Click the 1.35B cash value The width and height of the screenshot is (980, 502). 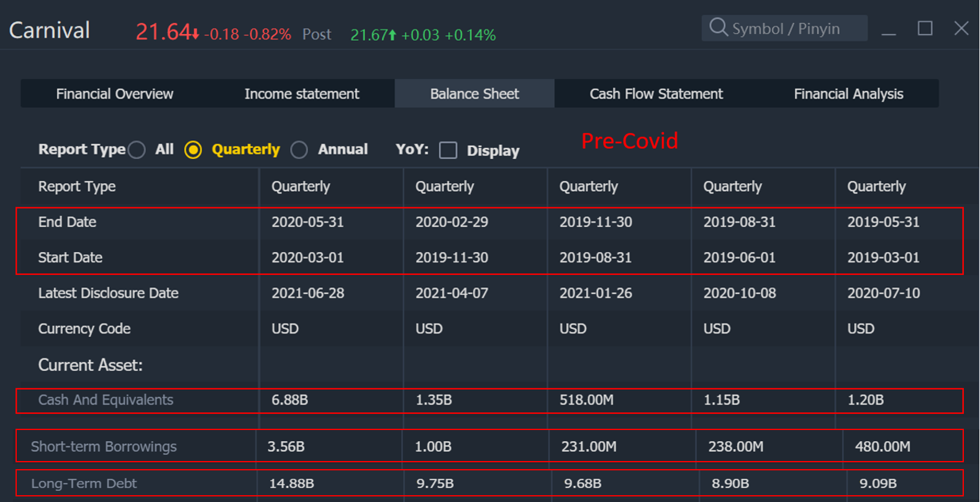pyautogui.click(x=433, y=400)
